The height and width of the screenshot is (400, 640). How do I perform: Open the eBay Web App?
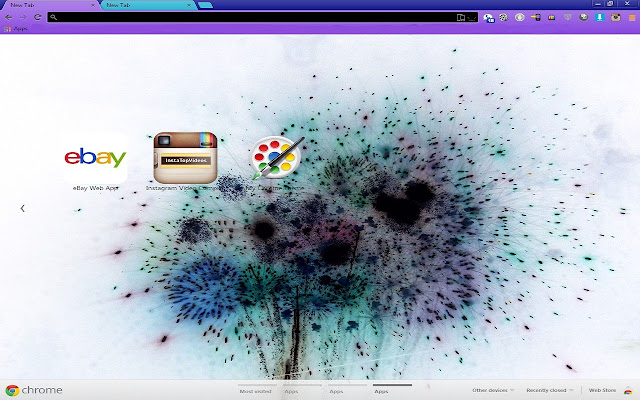[95, 158]
